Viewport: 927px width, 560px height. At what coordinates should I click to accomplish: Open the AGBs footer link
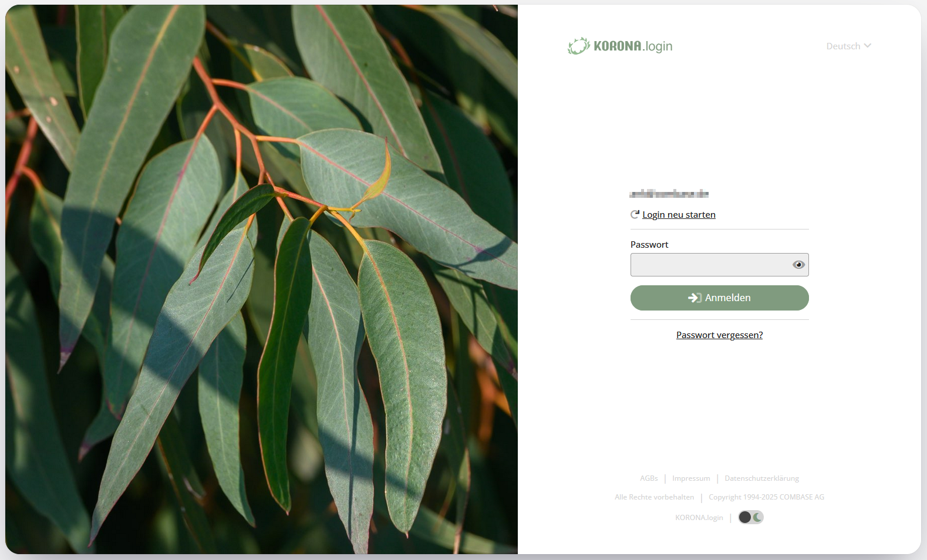pyautogui.click(x=649, y=478)
